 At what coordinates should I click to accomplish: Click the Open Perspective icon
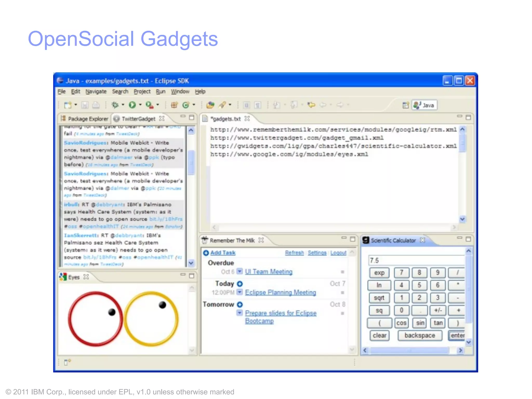pyautogui.click(x=405, y=105)
